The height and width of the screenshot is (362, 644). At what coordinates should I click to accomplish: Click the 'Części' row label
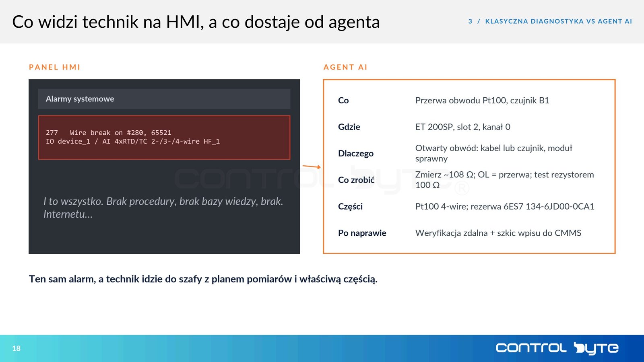[x=350, y=207]
